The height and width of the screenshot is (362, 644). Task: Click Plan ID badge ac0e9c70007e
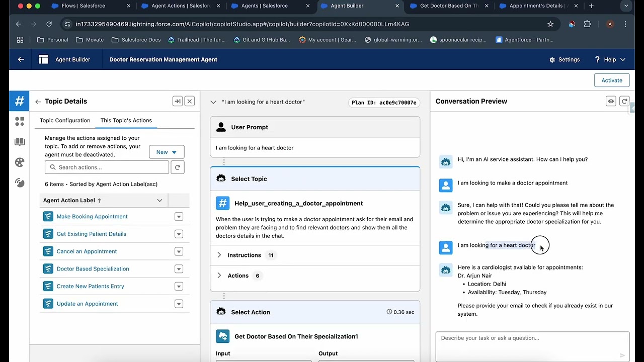tap(384, 103)
